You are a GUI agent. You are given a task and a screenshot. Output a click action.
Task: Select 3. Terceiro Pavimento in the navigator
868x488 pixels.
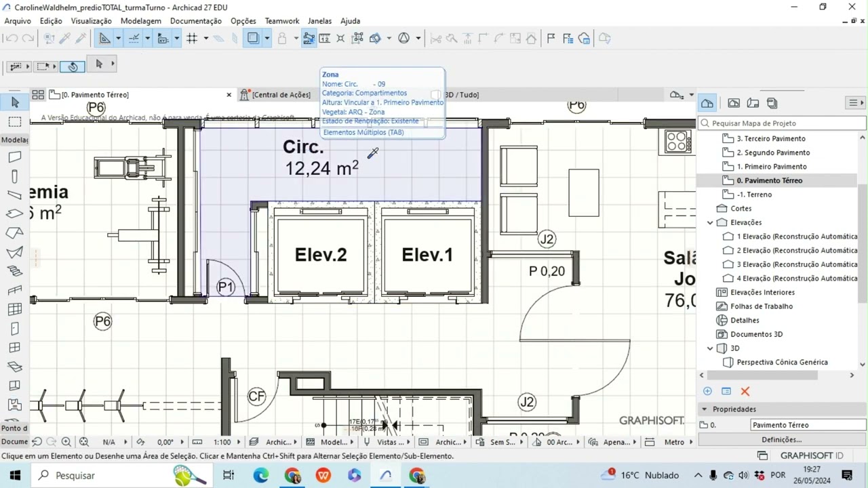(x=771, y=138)
